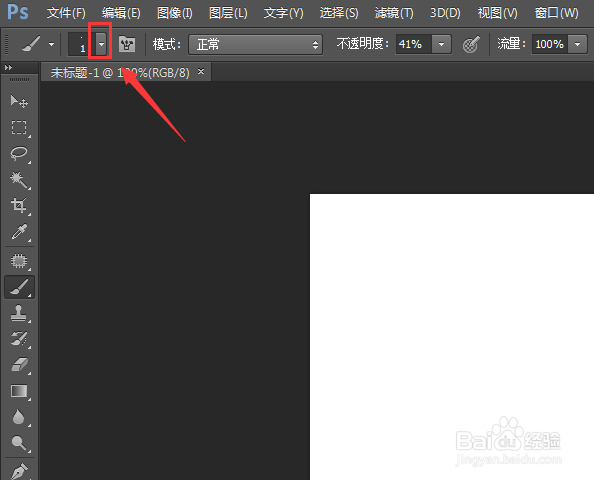The width and height of the screenshot is (594, 480).
Task: Click the white canvas area
Action: pos(452,337)
